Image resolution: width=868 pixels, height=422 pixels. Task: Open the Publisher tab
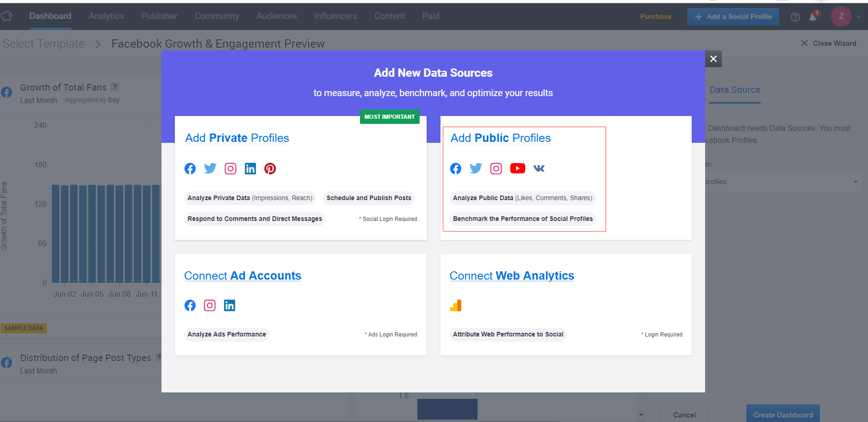click(x=159, y=16)
